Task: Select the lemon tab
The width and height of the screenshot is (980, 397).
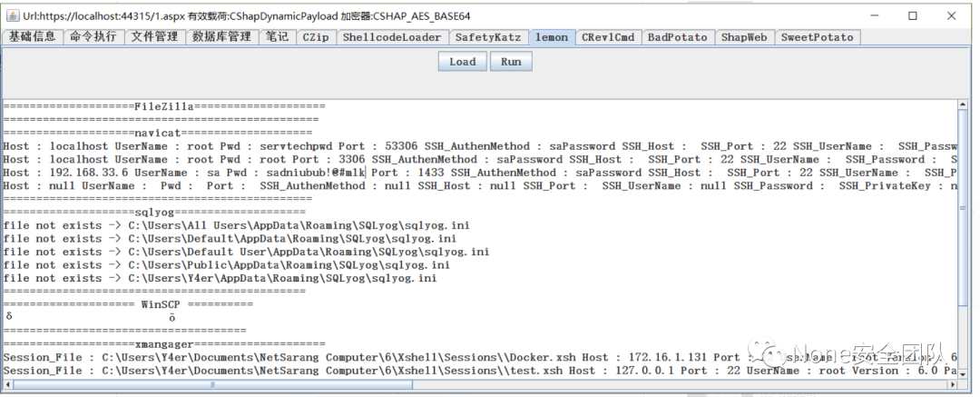Action: click(552, 37)
